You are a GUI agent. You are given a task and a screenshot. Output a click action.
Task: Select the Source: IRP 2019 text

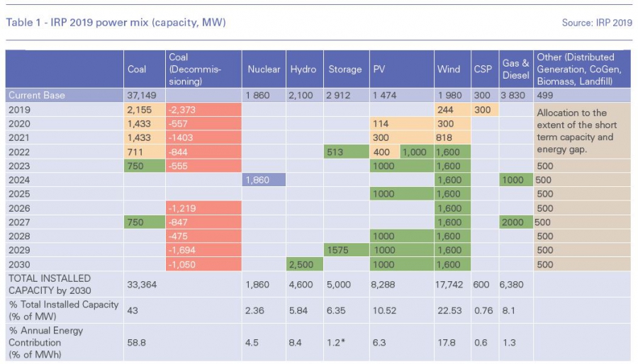pos(596,23)
